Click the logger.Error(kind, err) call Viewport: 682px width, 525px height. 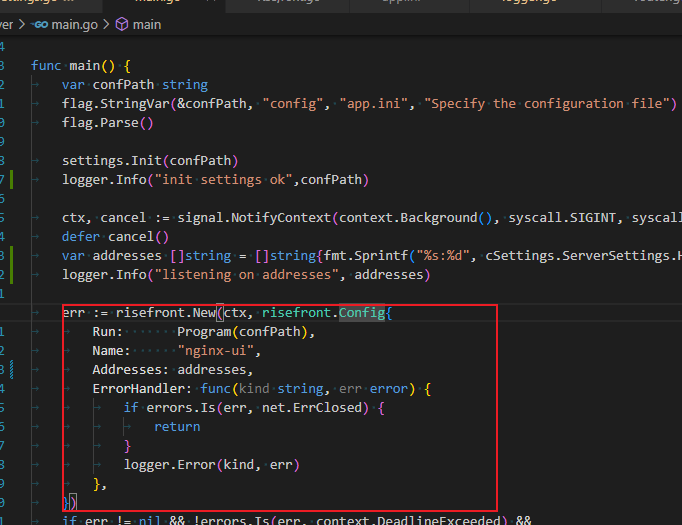point(211,465)
